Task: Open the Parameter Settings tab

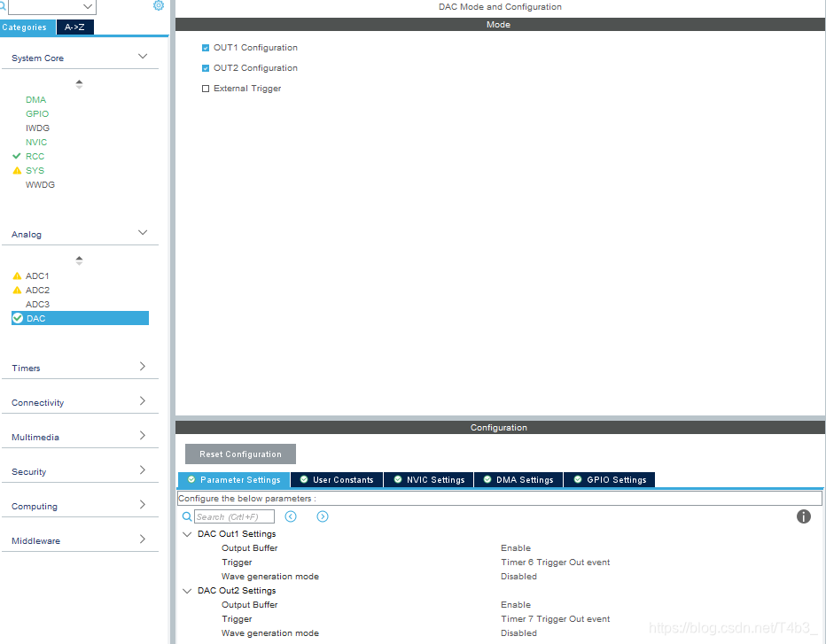Action: pos(234,480)
